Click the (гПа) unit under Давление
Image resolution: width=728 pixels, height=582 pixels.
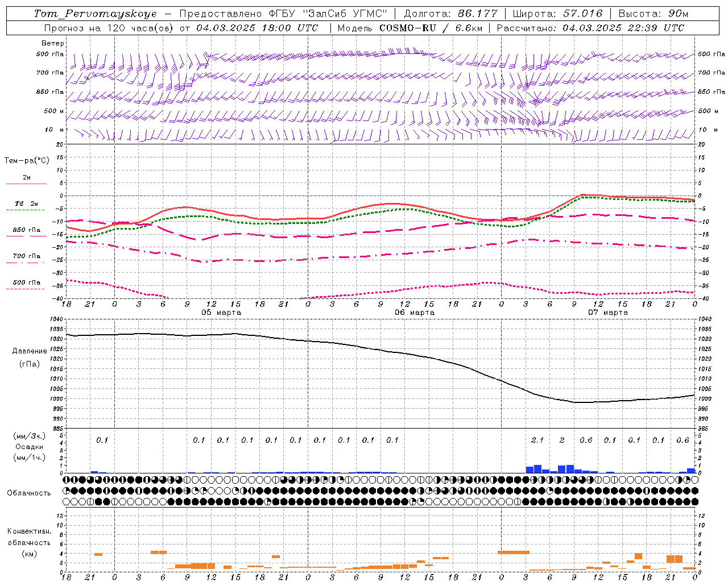click(30, 364)
